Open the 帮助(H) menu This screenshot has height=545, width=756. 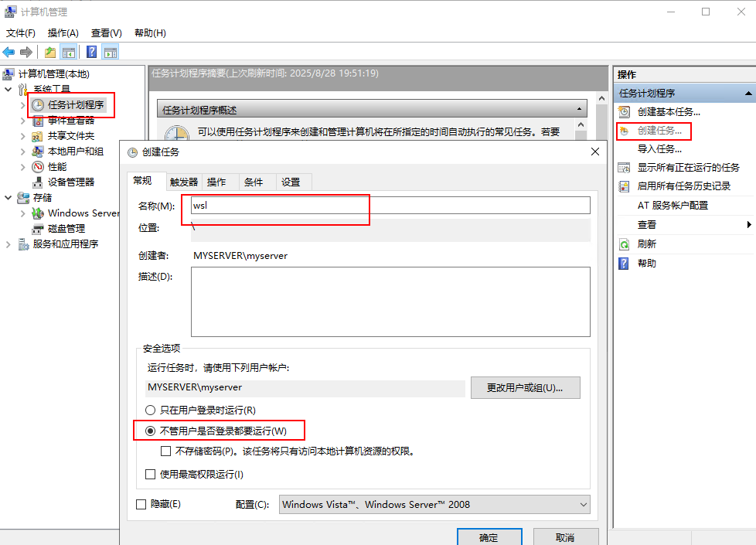click(150, 32)
